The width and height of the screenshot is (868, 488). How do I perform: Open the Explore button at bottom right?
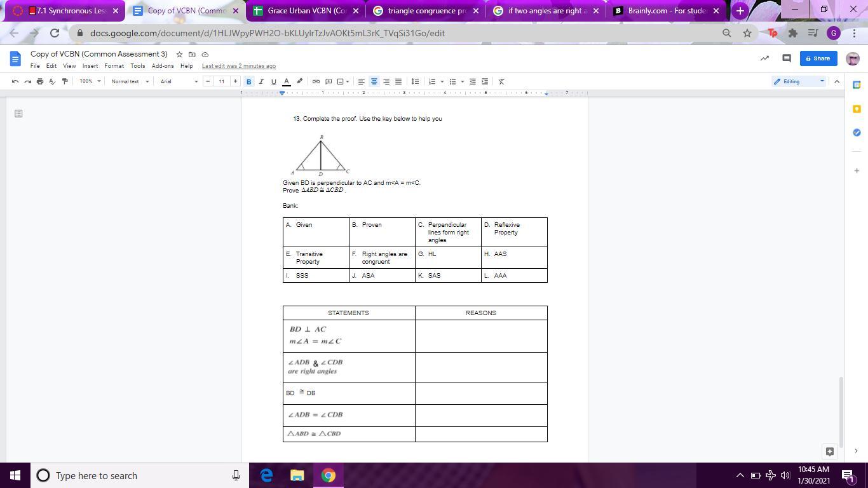pos(830,451)
